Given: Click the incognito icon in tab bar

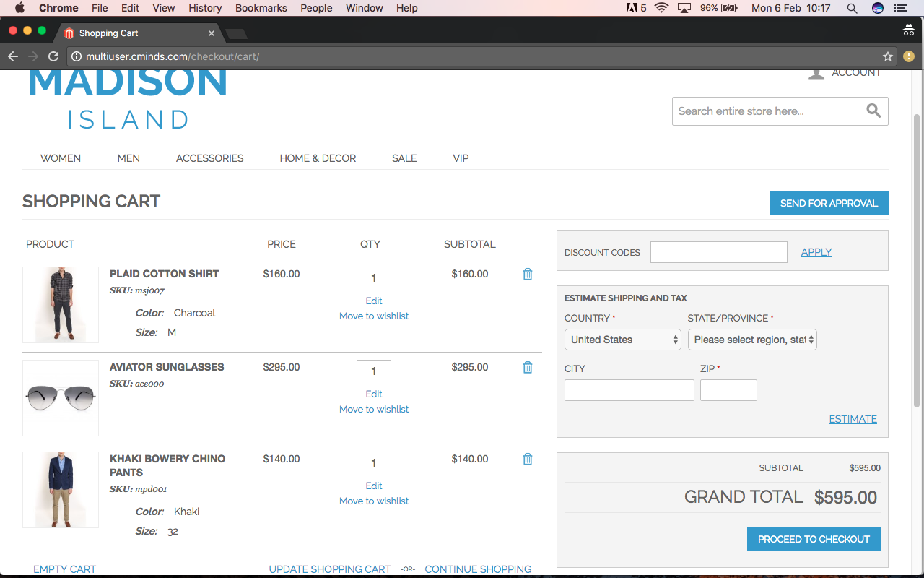Looking at the screenshot, I should (909, 30).
